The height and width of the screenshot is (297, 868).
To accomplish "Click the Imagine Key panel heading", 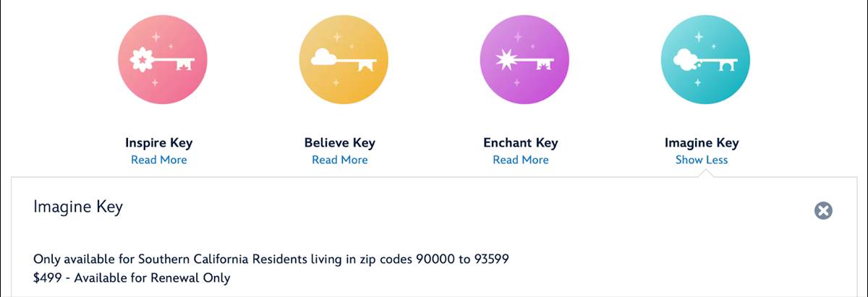I will (78, 207).
